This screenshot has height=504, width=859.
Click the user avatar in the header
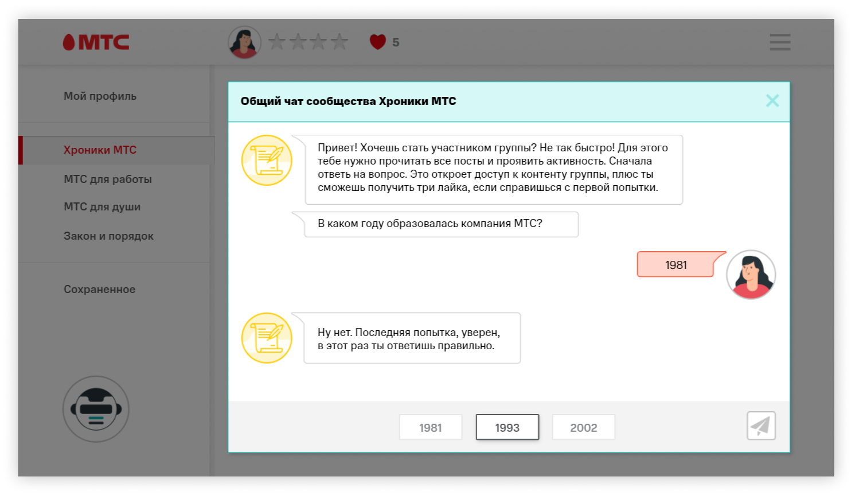[244, 42]
